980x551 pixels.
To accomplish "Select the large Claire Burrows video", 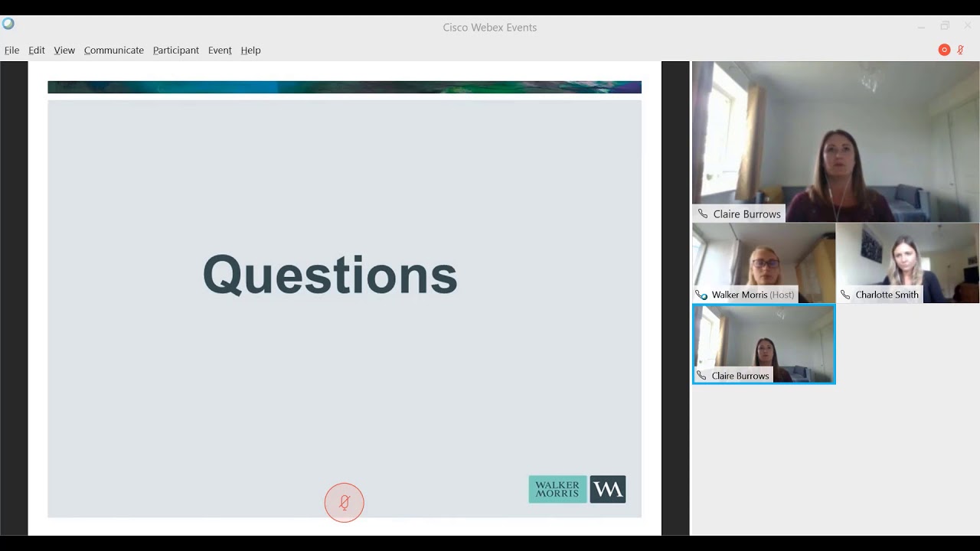I will (x=835, y=142).
